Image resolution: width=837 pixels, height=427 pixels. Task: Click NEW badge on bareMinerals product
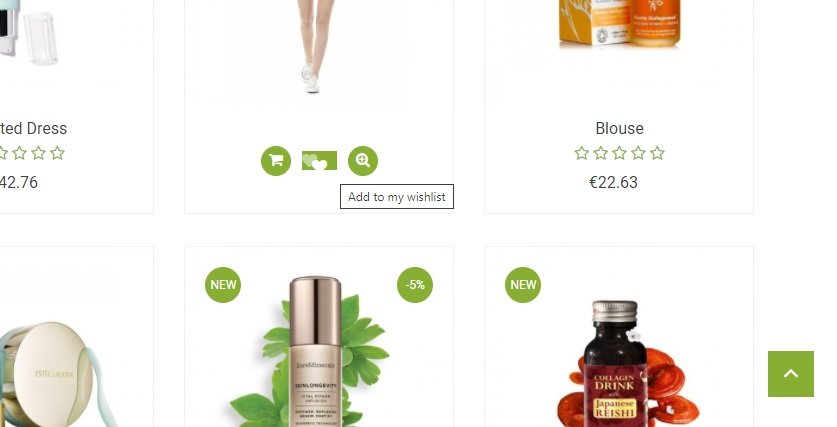223,285
